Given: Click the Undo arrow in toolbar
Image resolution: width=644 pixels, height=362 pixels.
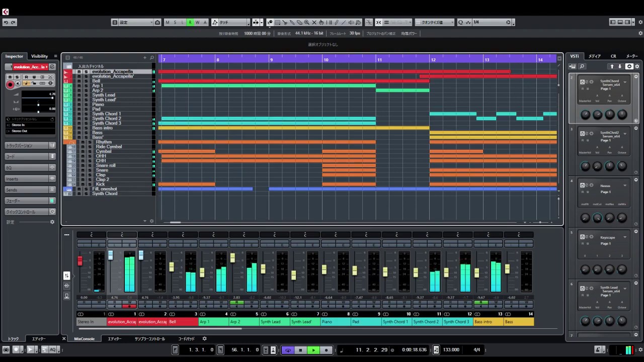Looking at the screenshot, I should pos(6,23).
